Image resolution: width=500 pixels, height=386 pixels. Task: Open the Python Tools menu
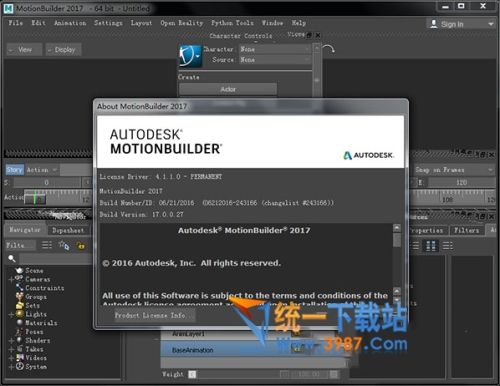(232, 23)
